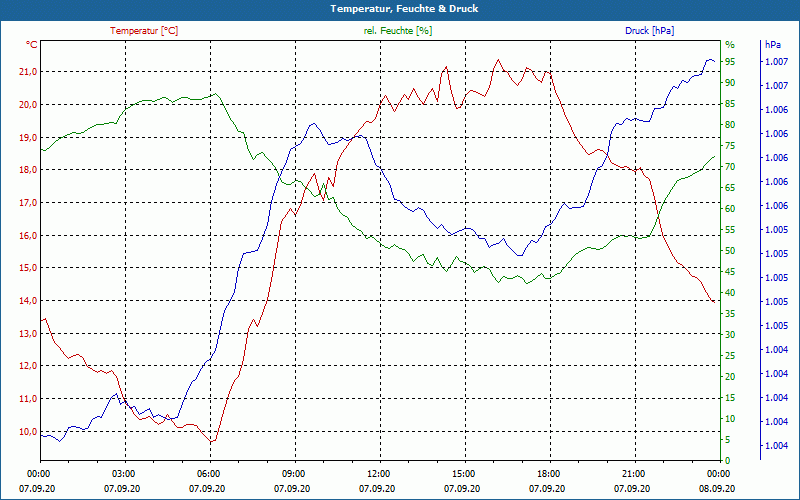Click the '19,0' temperature axis value
Image resolution: width=800 pixels, height=500 pixels.
[x=28, y=137]
